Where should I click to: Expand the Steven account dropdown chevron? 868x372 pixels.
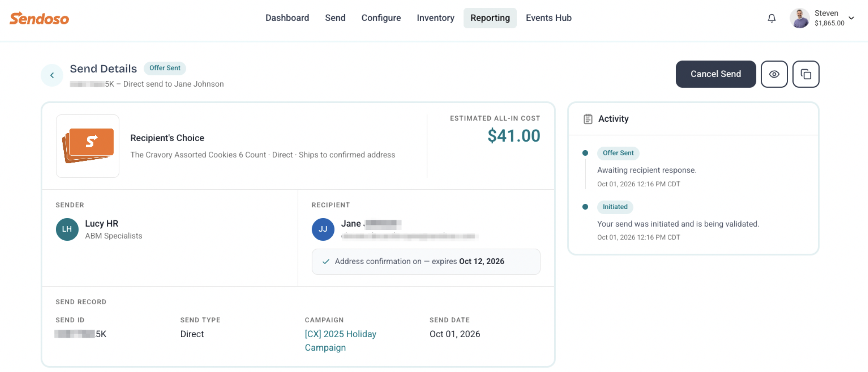pos(852,18)
